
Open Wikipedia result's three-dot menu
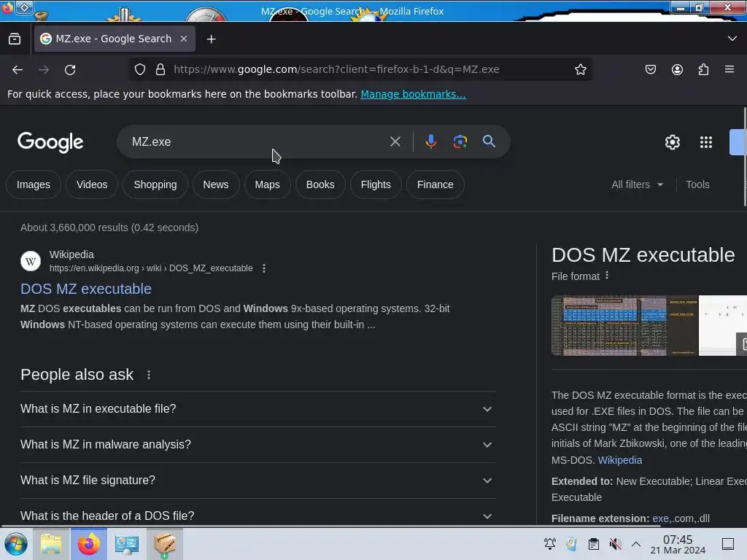[264, 268]
